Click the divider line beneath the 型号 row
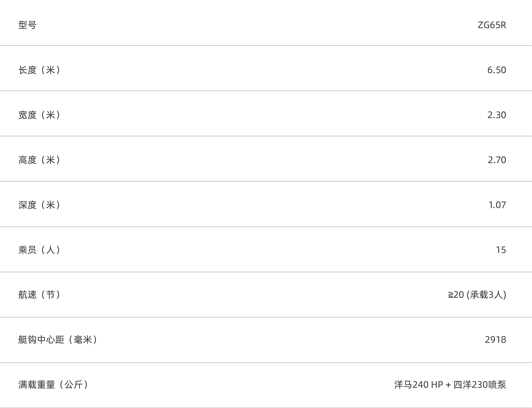 (266, 45)
